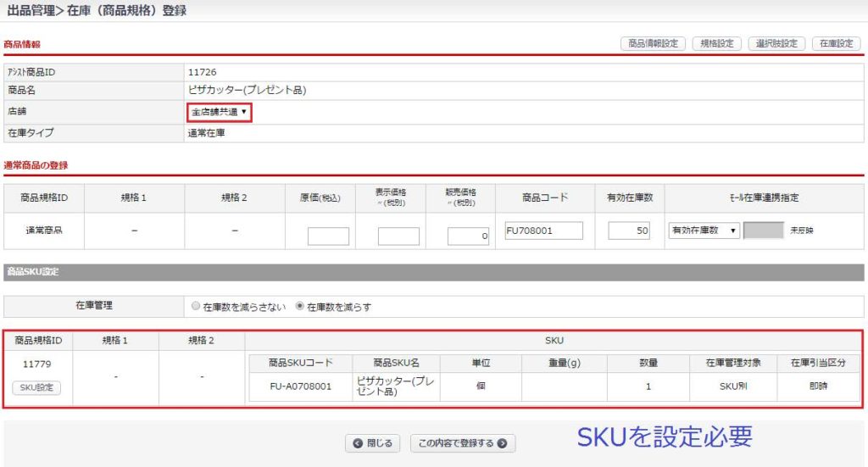Open the 規格設定 tab button
868x467 pixels.
717,43
